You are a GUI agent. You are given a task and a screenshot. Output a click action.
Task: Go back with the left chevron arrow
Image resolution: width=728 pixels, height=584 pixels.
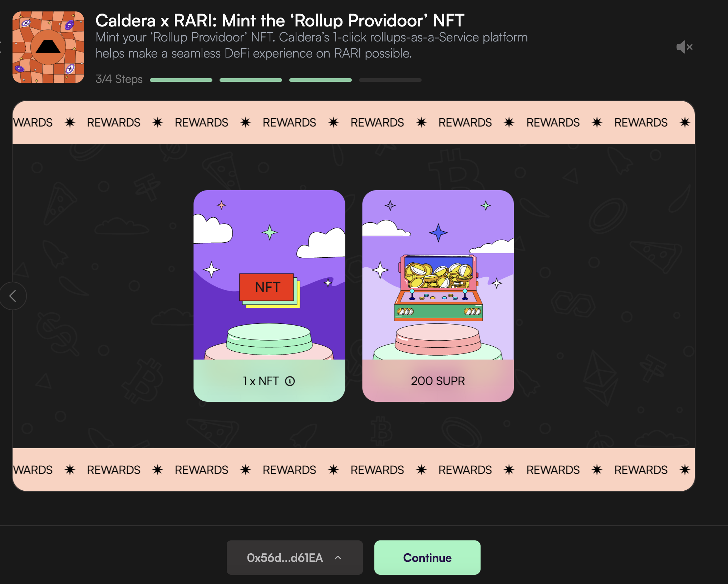[13, 296]
